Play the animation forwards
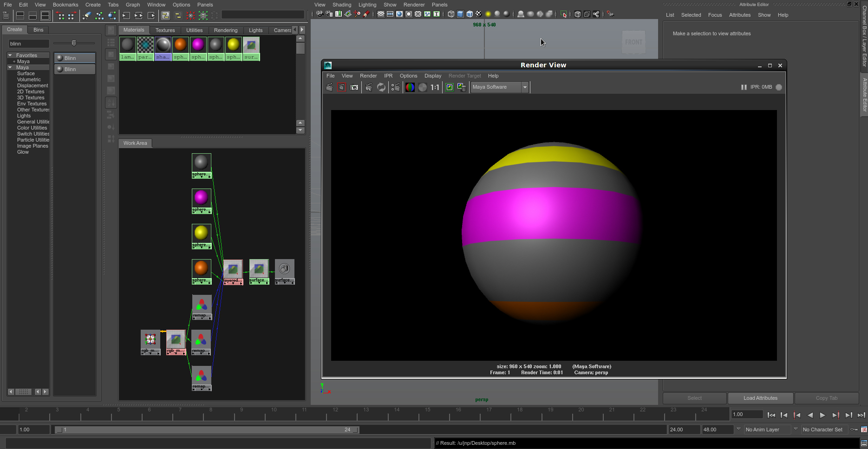Viewport: 868px width, 449px height. (822, 415)
